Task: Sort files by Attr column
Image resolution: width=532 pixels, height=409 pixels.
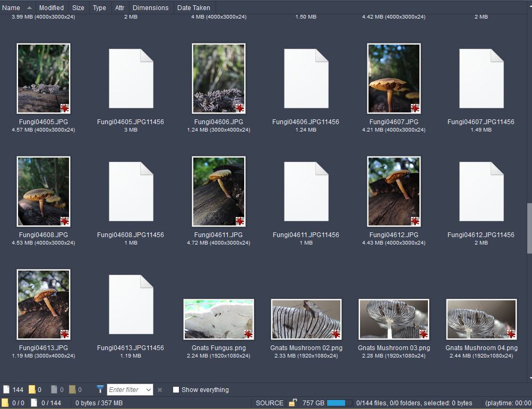Action: point(119,7)
